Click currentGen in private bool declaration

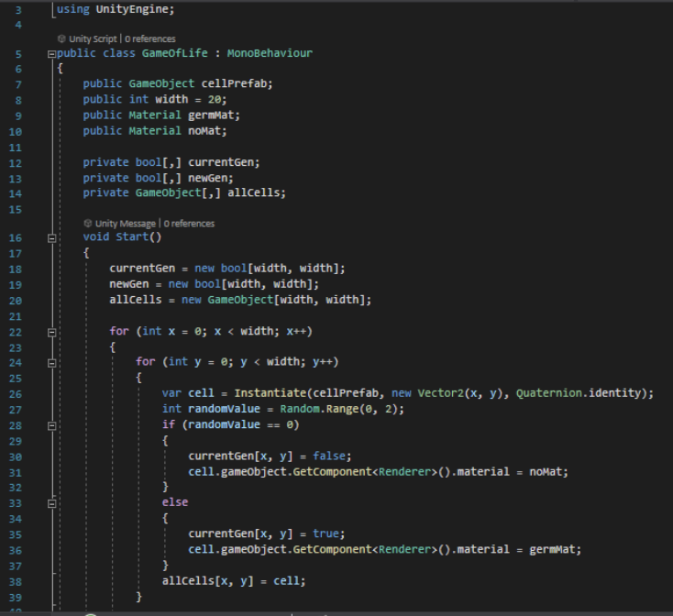point(221,162)
